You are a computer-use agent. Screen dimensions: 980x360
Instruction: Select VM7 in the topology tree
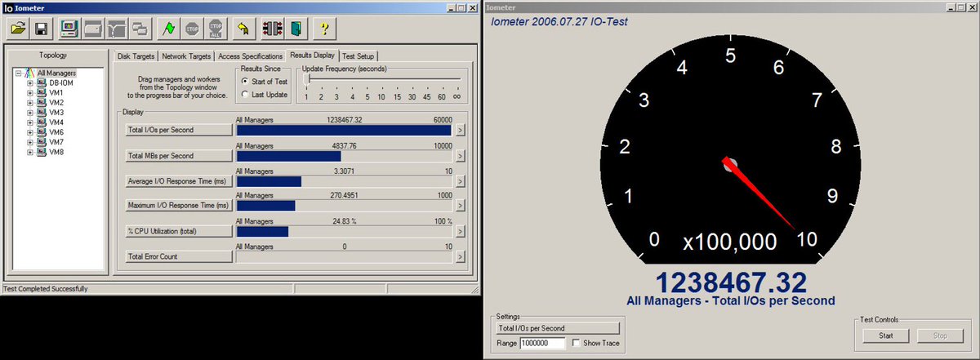point(56,142)
